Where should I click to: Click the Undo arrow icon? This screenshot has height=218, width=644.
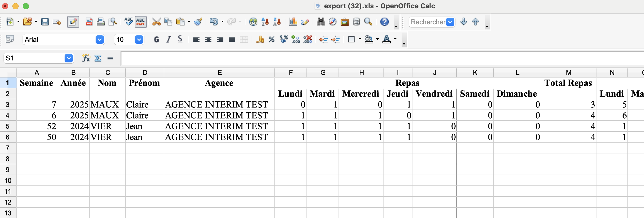tap(214, 22)
